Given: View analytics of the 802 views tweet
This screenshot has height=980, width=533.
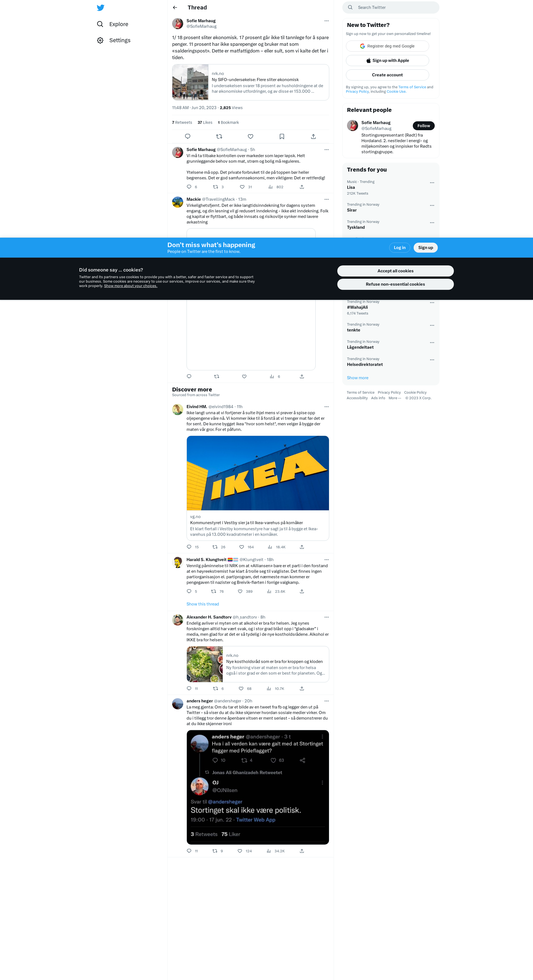Looking at the screenshot, I should click(x=275, y=187).
